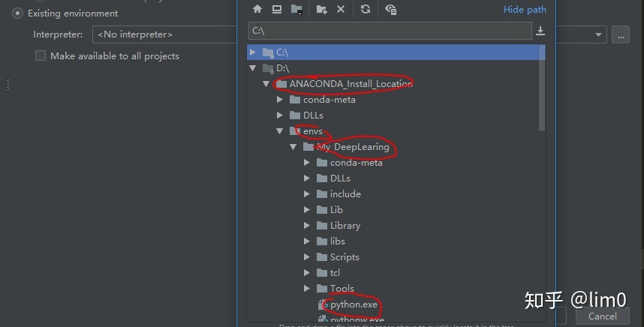
Task: Open the Interpreter dropdown arrow
Action: tap(598, 34)
